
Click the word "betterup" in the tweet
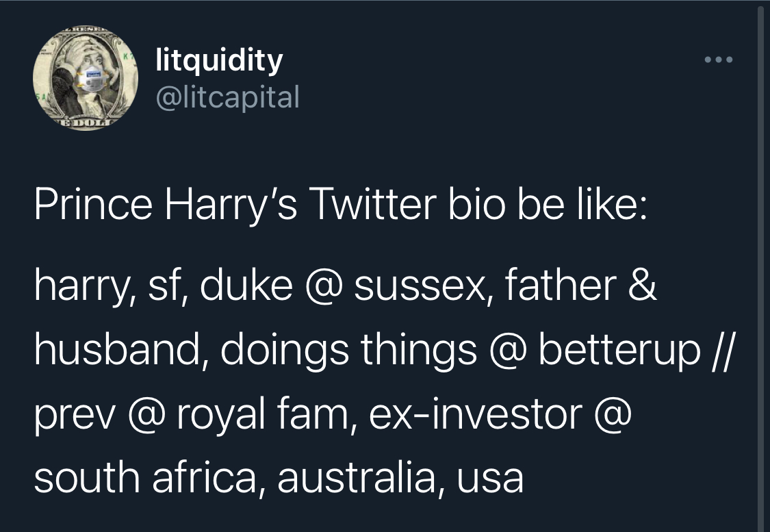coord(619,351)
